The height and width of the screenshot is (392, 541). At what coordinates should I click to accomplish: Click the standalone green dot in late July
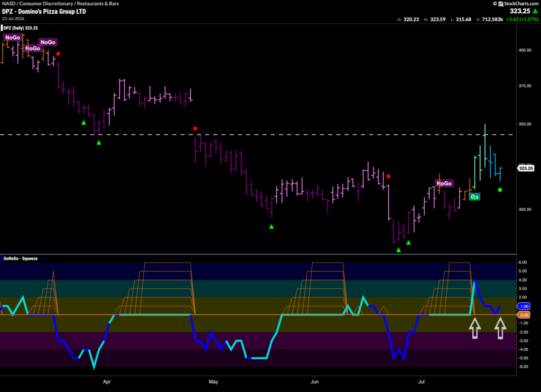[x=500, y=190]
